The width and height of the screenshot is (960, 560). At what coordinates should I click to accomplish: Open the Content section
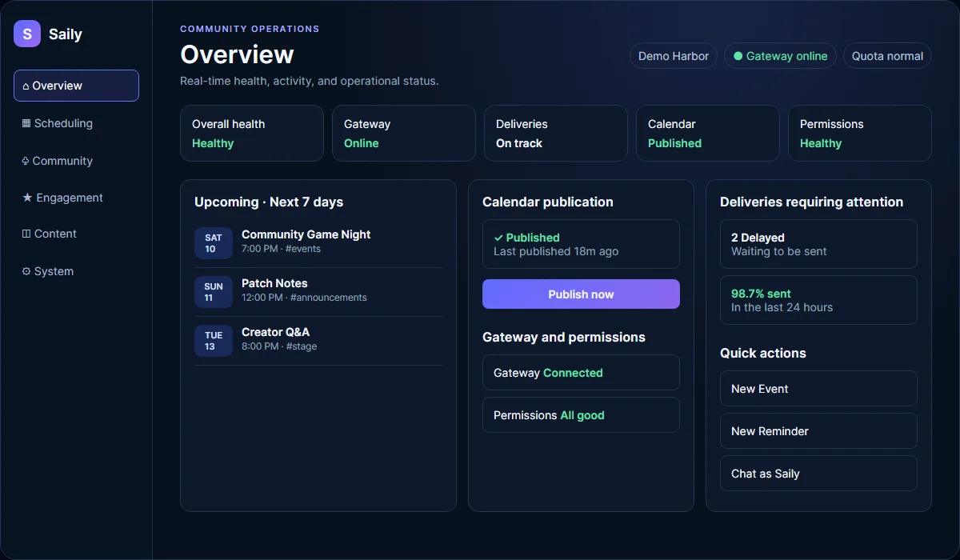point(76,234)
